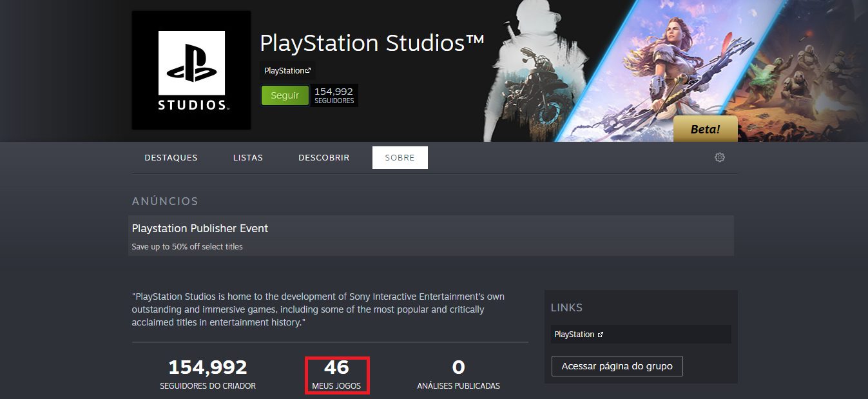Screen dimensions: 868x399
Task: Click external-link icon beside PlayStation under LINKS
Action: (x=600, y=334)
